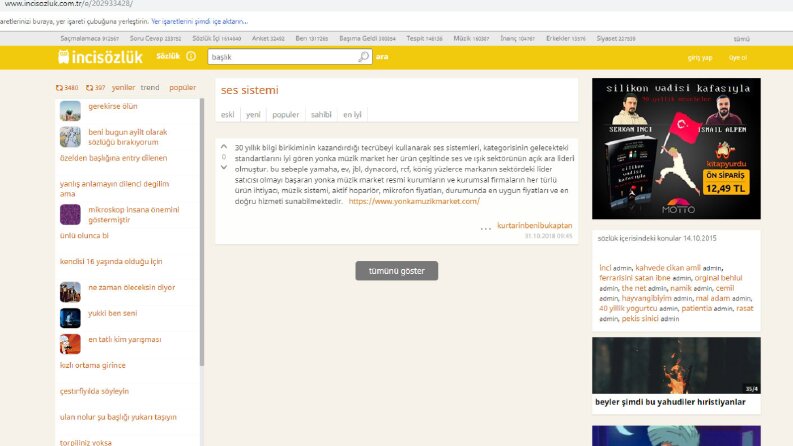This screenshot has height=446, width=793.
Task: Open the üye ol signup link
Action: tap(738, 58)
